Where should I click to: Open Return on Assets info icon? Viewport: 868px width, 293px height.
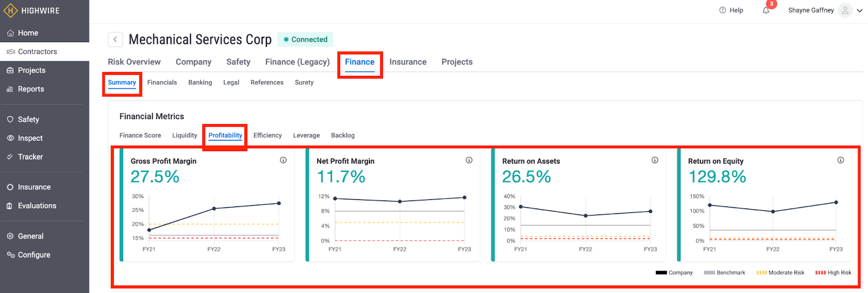point(655,160)
